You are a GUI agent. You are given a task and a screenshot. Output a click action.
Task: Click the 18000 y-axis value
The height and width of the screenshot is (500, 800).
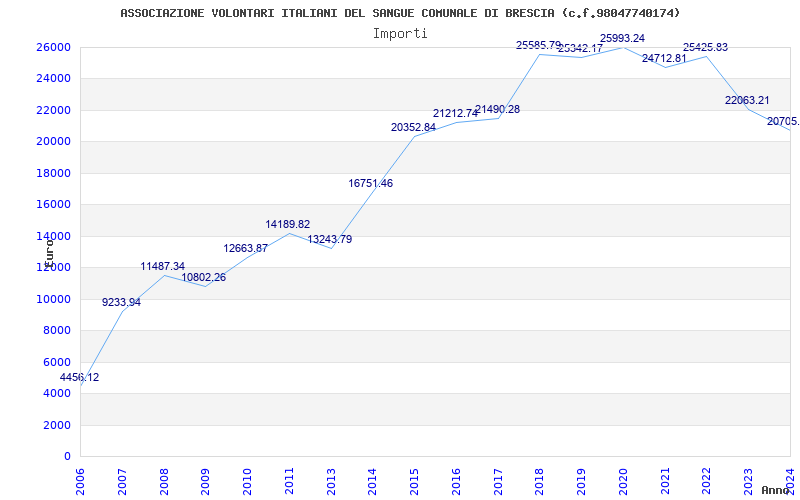click(53, 173)
